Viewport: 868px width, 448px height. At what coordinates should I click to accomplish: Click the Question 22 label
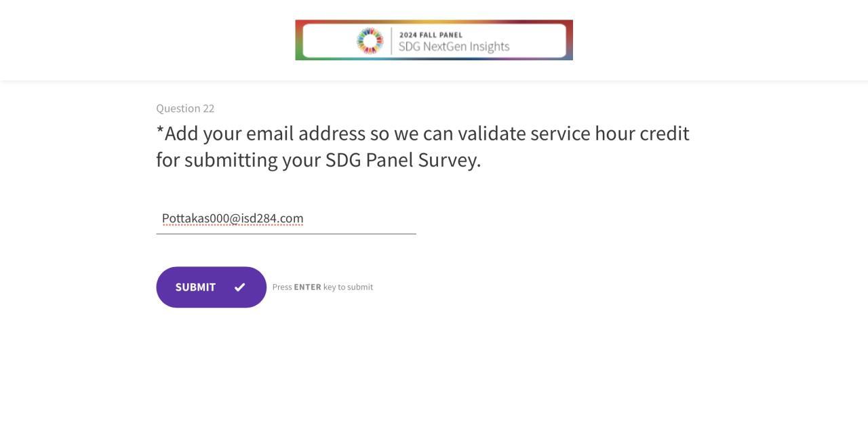(185, 108)
